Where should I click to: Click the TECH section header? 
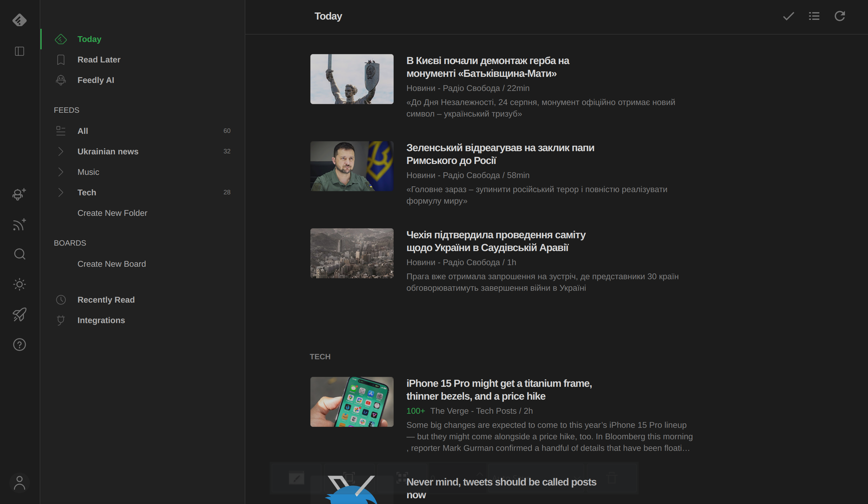coord(320,357)
